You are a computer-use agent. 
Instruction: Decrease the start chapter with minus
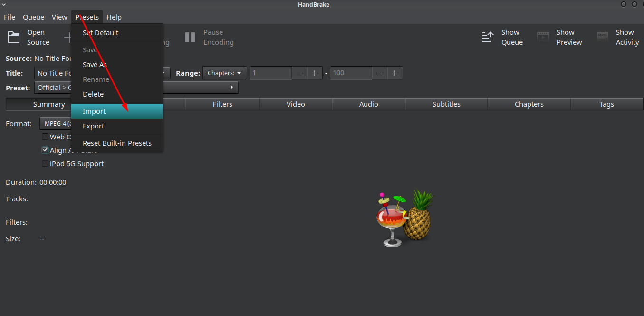(299, 73)
